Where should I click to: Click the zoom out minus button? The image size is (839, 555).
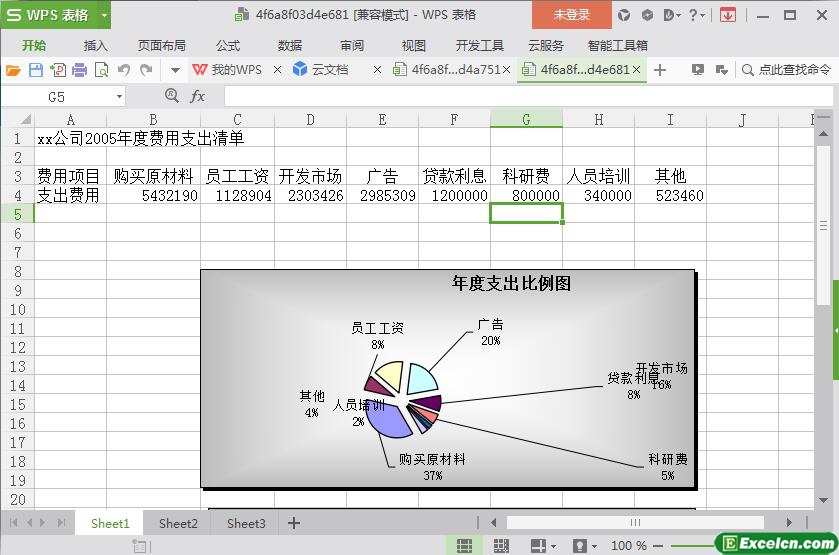pos(658,546)
